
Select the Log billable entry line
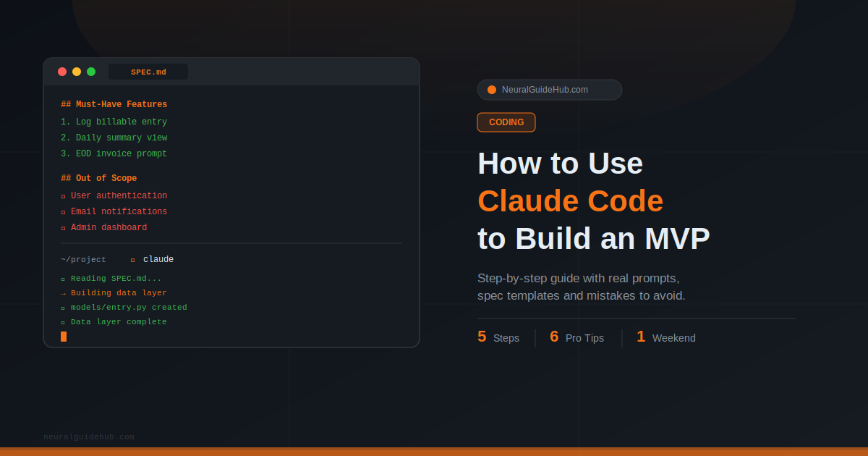tap(114, 122)
